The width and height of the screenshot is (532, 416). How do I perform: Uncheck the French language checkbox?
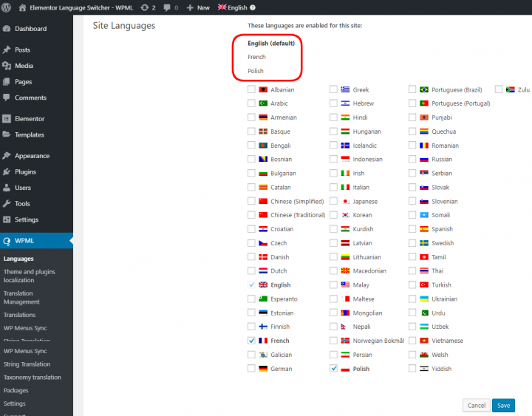[x=251, y=341]
